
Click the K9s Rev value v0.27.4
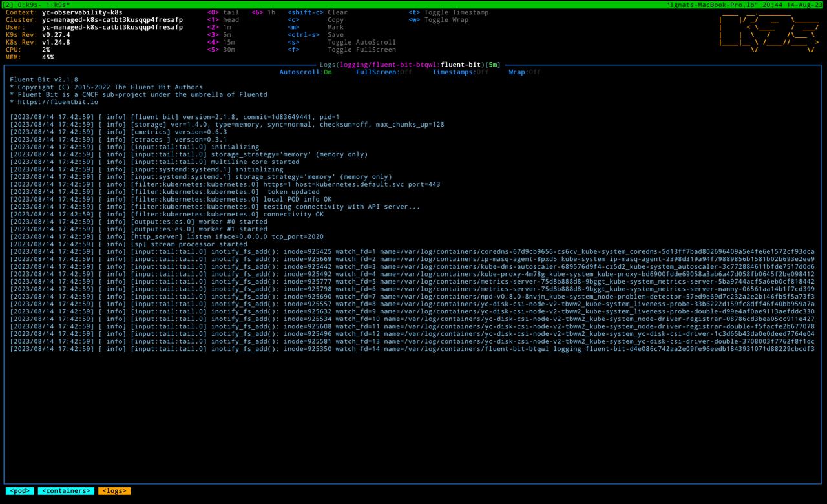coord(56,35)
